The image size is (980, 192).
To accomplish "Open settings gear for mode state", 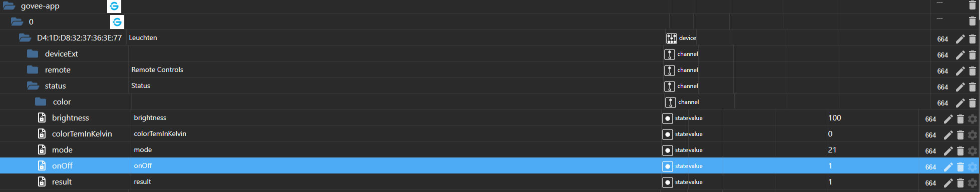I will pos(972,151).
